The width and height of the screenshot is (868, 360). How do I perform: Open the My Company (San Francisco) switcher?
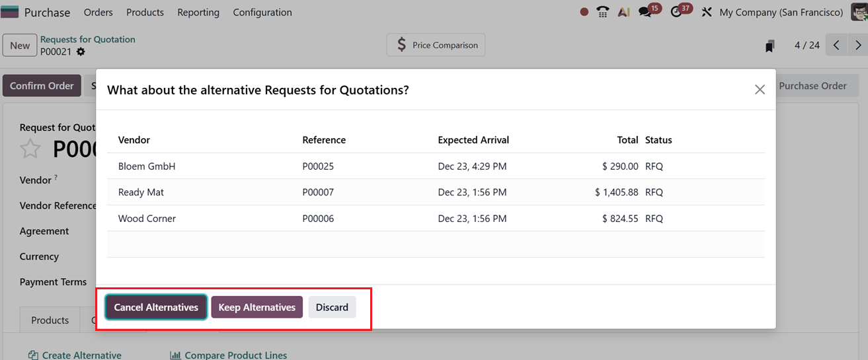pos(781,12)
